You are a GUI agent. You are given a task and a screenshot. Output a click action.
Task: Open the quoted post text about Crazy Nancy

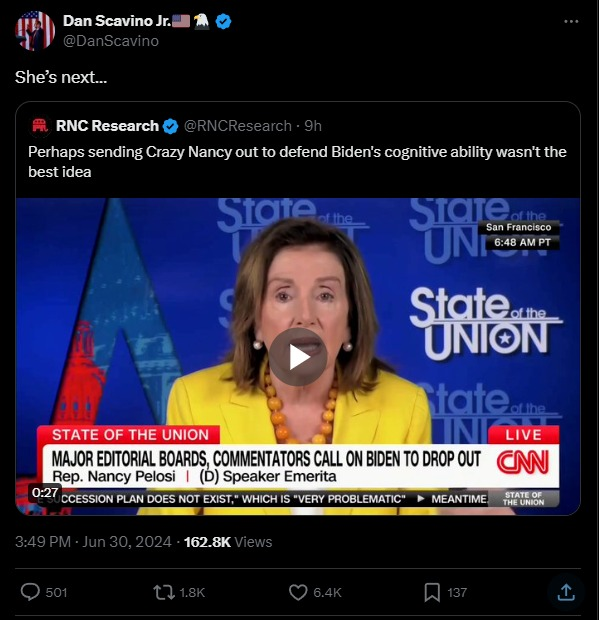[x=297, y=162]
